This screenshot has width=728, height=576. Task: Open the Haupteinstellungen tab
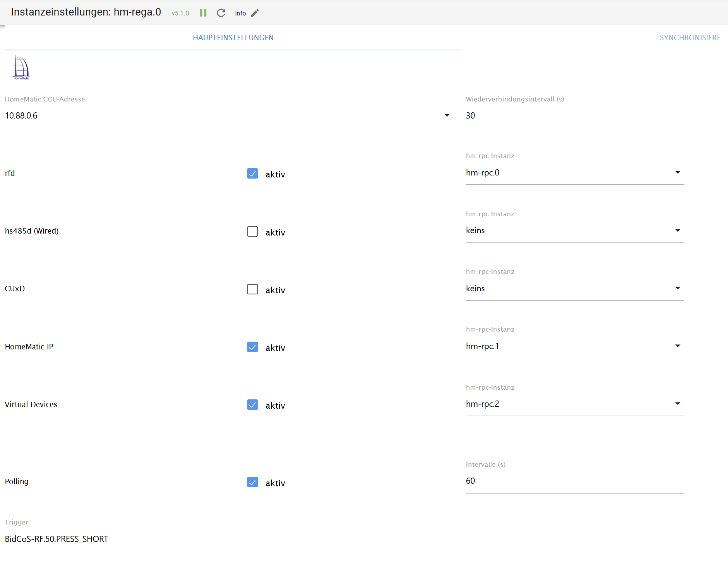pyautogui.click(x=233, y=38)
